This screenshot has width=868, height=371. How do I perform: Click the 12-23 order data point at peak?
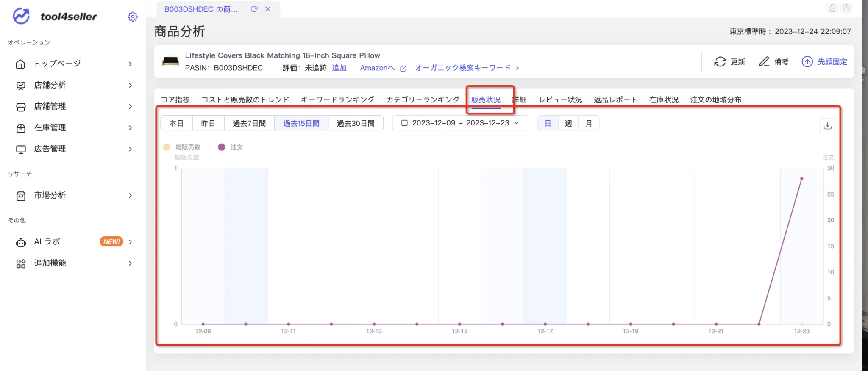point(801,179)
